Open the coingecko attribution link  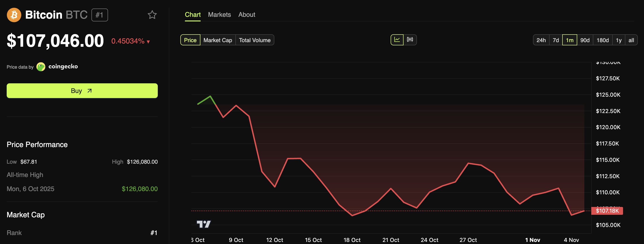pyautogui.click(x=63, y=67)
